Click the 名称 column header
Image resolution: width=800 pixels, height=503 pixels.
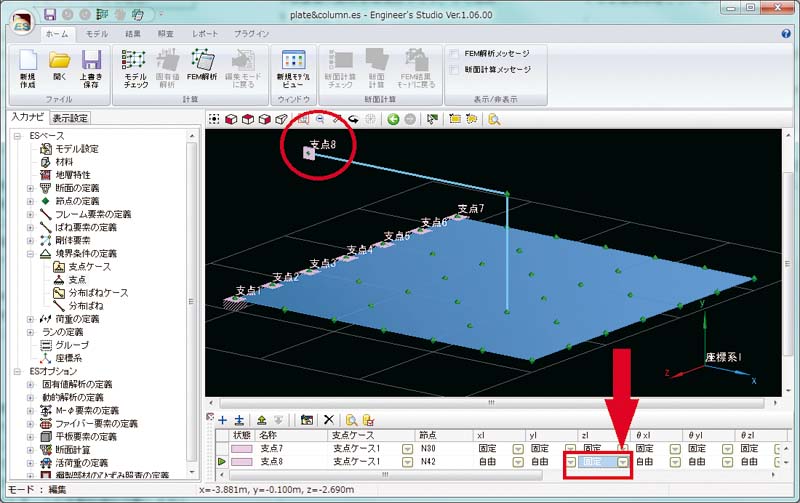tap(268, 436)
